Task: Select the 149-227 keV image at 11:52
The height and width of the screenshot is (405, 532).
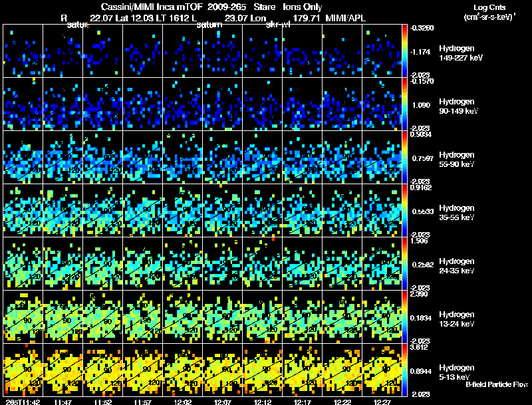Action: 103,51
